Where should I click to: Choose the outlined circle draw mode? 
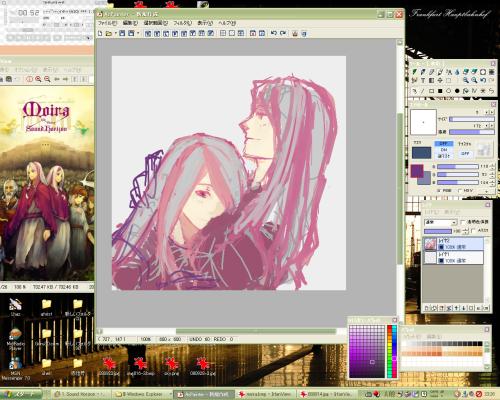(x=449, y=91)
